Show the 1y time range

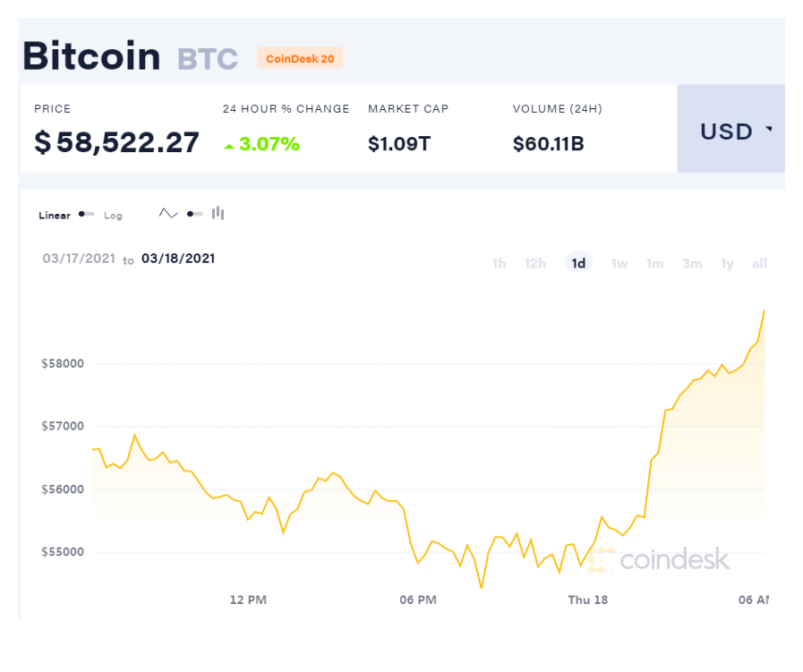(727, 263)
